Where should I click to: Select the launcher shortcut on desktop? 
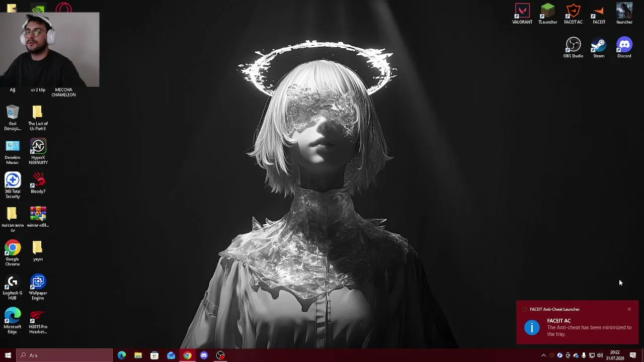point(624,14)
